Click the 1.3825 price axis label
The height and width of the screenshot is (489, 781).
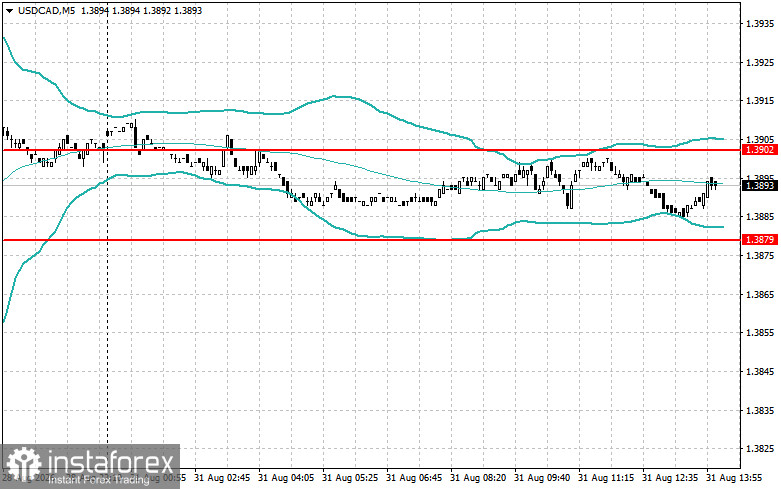[761, 449]
